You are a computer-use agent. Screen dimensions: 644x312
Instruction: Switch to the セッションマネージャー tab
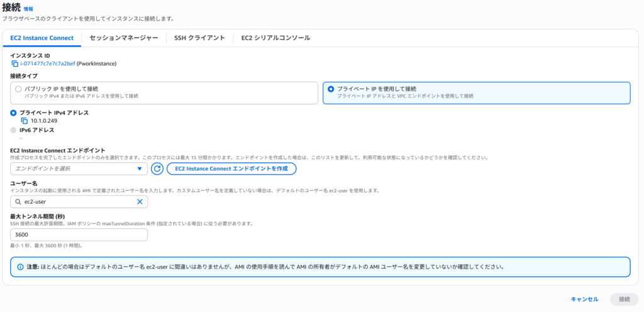(x=123, y=38)
